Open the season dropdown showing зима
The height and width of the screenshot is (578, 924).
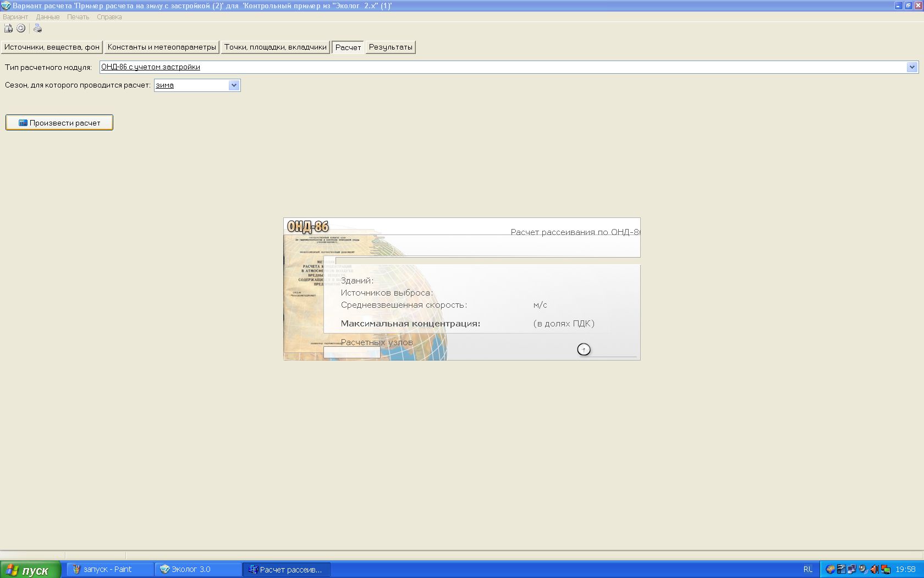tap(234, 85)
